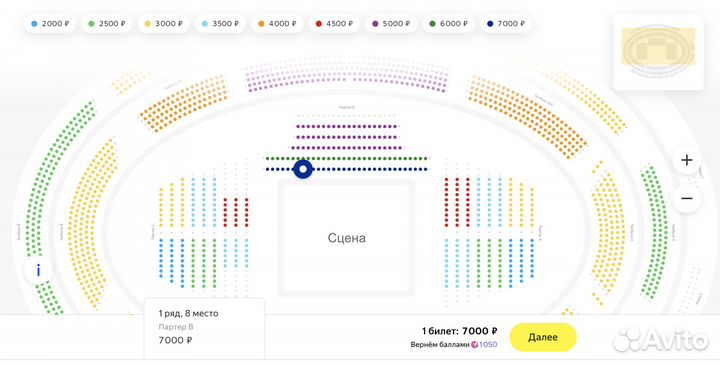Click the bonus points coin icon

pyautogui.click(x=475, y=344)
